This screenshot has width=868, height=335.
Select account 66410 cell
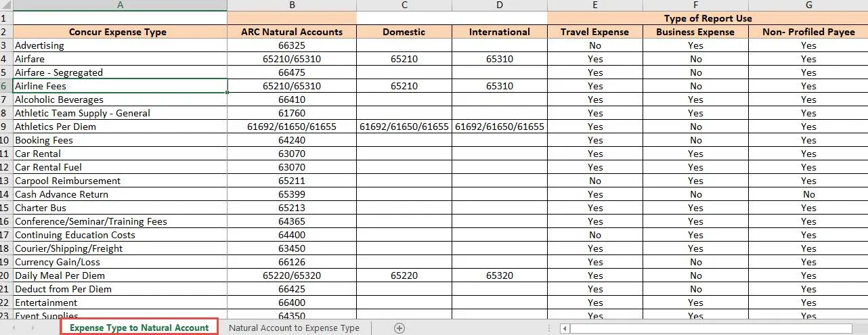click(292, 99)
